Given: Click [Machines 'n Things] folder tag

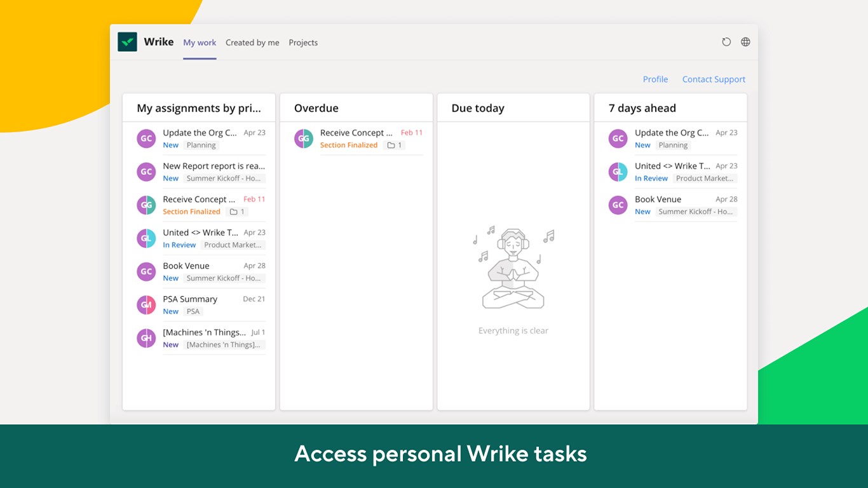Looking at the screenshot, I should 224,344.
